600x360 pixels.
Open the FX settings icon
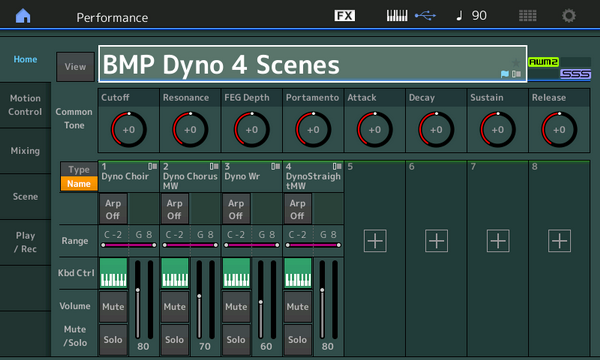344,16
